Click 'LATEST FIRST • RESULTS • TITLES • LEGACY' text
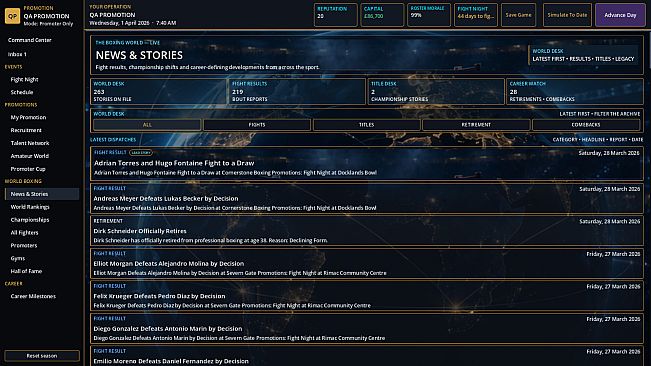The image size is (651, 366). coord(583,59)
